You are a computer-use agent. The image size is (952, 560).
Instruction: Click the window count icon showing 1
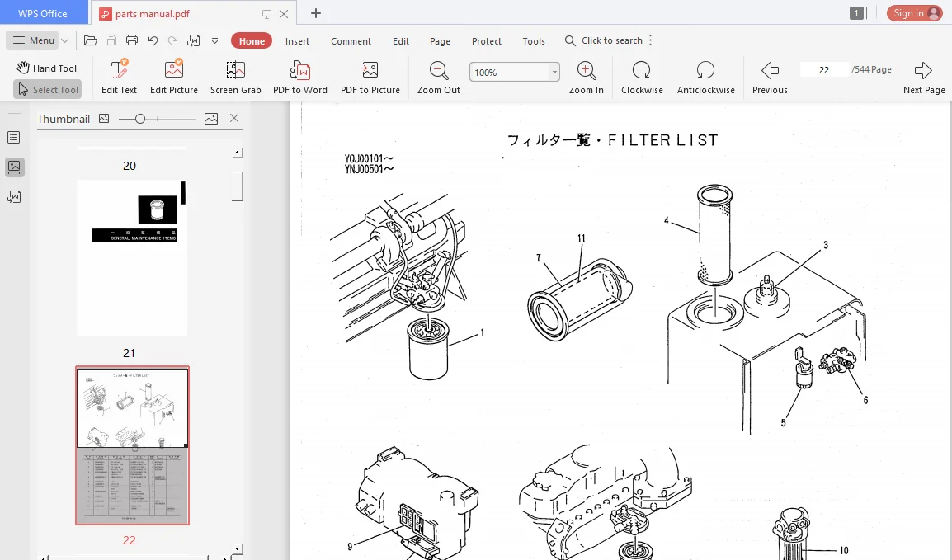858,13
